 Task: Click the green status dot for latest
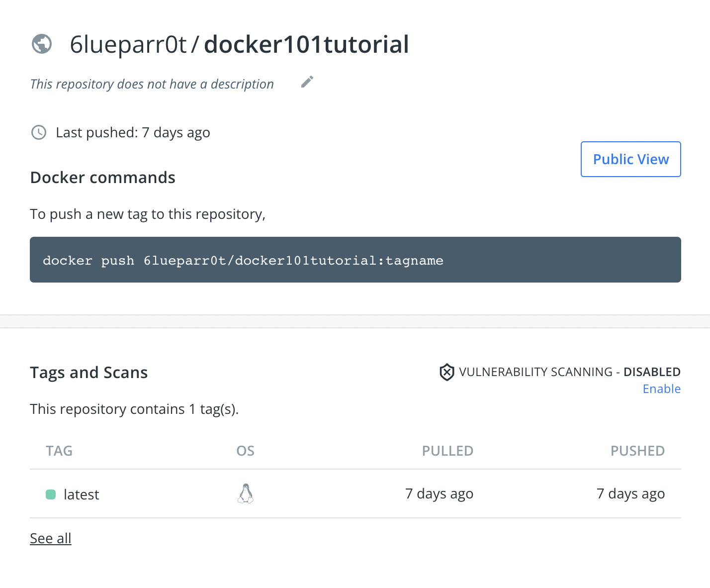(x=51, y=494)
